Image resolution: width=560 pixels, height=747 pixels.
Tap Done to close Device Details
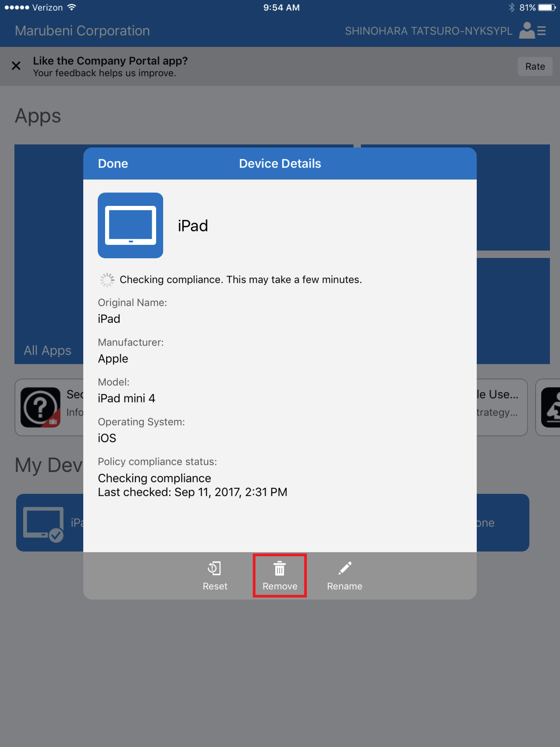point(113,163)
